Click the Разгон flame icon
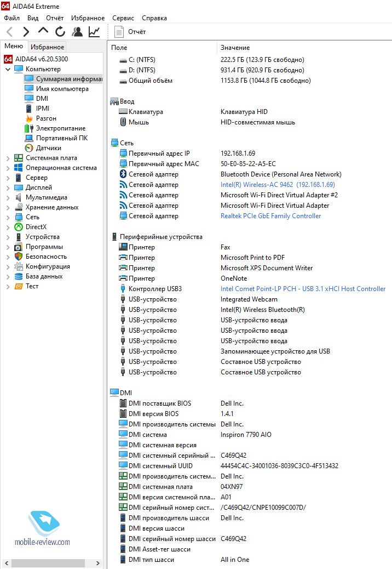 [29, 118]
